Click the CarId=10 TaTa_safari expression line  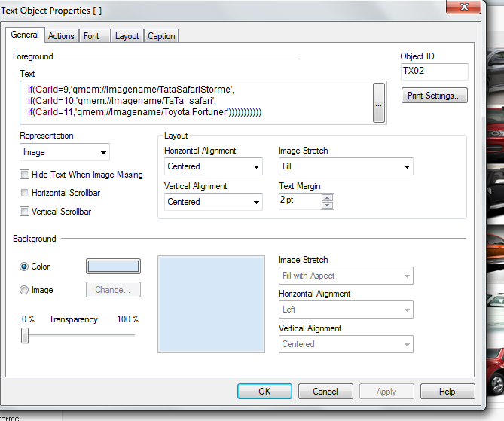point(122,101)
